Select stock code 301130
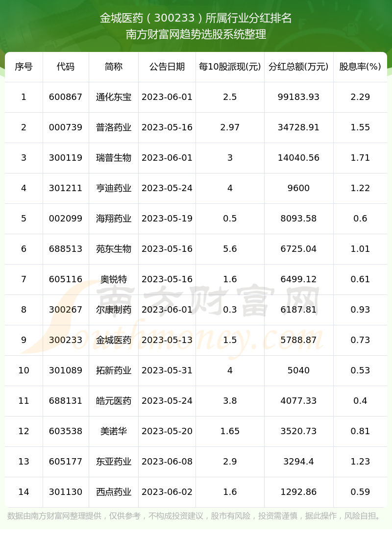The height and width of the screenshot is (540, 392). tap(66, 491)
